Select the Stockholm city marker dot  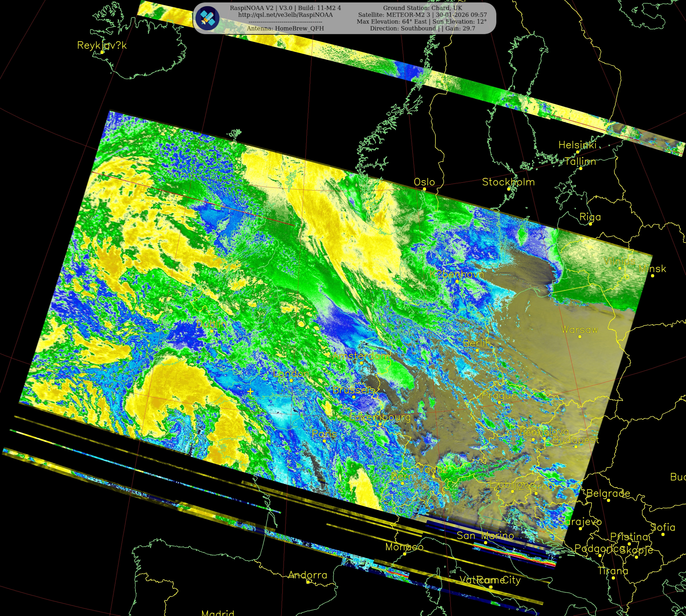click(509, 189)
